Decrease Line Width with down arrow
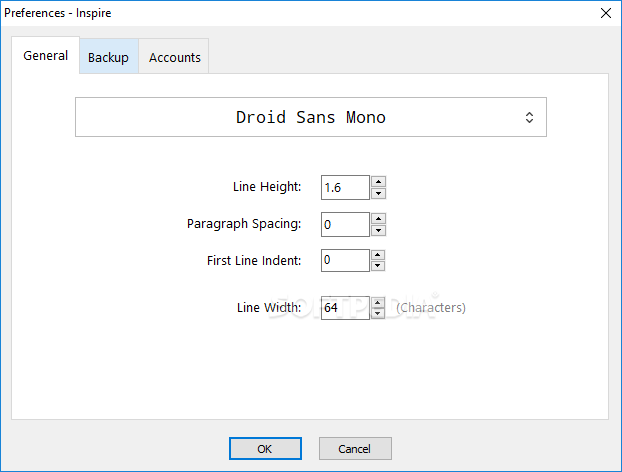The image size is (622, 472). [378, 313]
